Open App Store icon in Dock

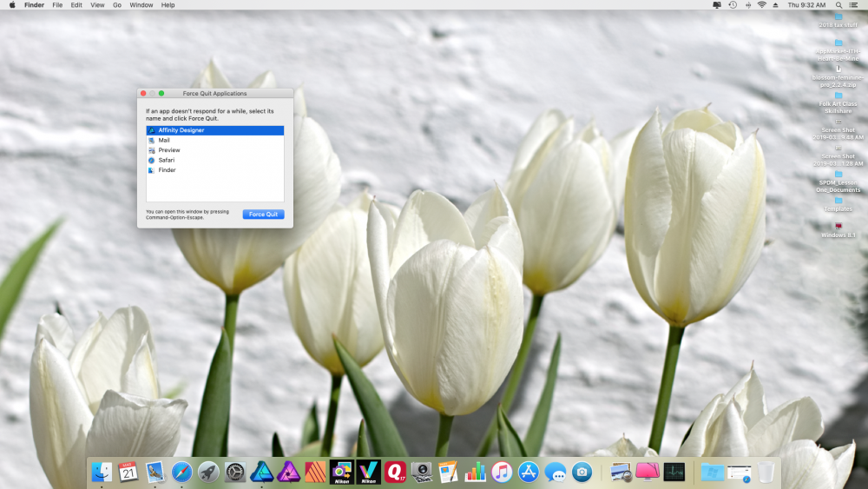(528, 472)
